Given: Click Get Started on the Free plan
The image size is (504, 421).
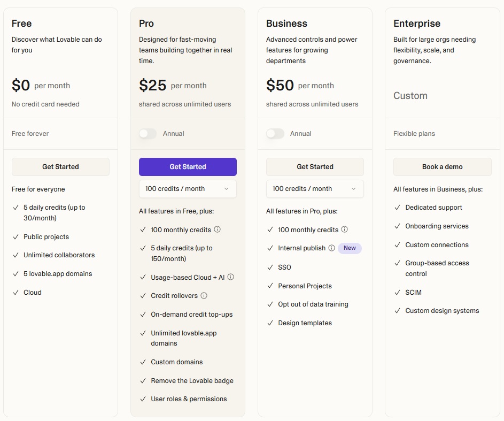Looking at the screenshot, I should pos(60,166).
